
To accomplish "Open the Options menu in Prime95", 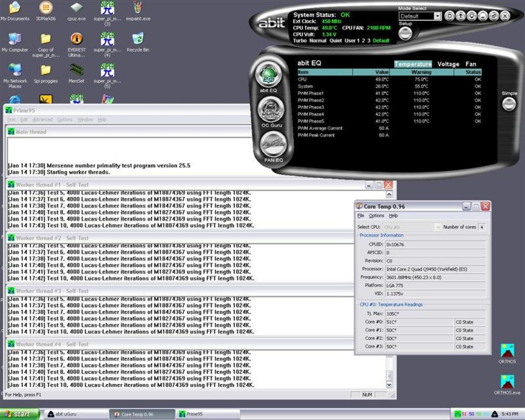I will click(x=64, y=119).
